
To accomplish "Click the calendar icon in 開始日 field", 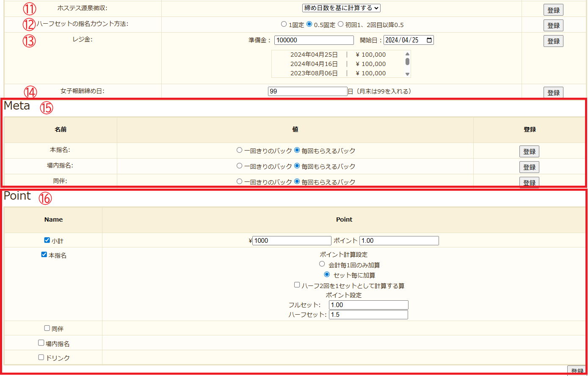I will coord(429,40).
